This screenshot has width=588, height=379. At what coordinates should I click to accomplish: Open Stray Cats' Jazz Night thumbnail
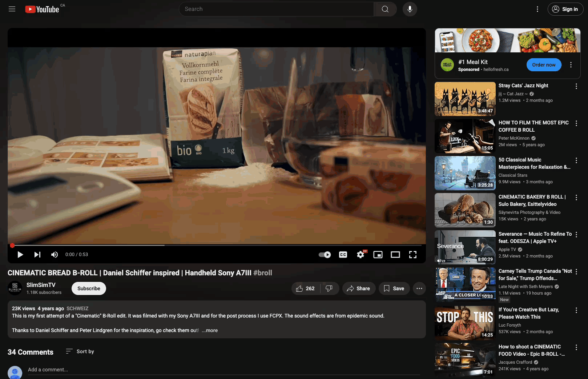(x=465, y=99)
